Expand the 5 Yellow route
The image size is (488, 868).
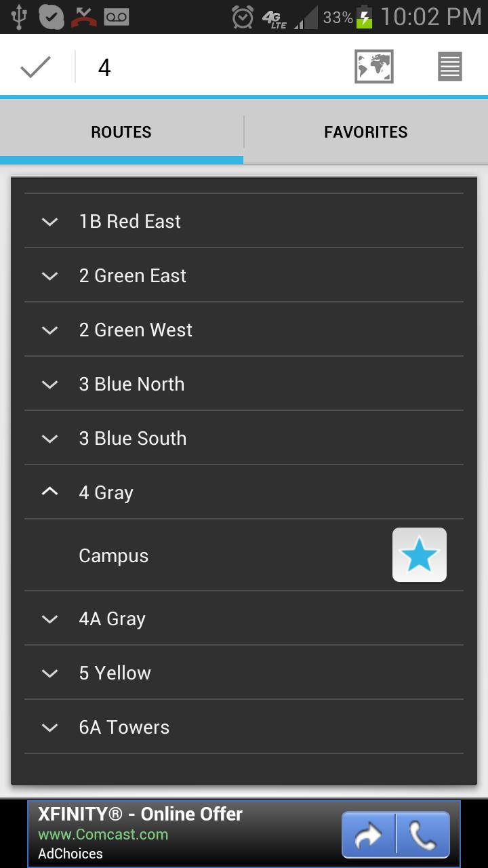49,673
